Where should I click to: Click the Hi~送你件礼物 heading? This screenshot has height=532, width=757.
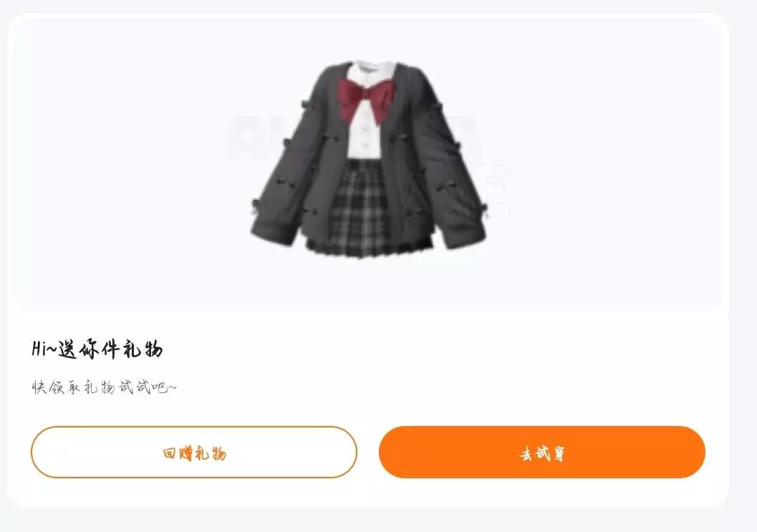point(97,349)
